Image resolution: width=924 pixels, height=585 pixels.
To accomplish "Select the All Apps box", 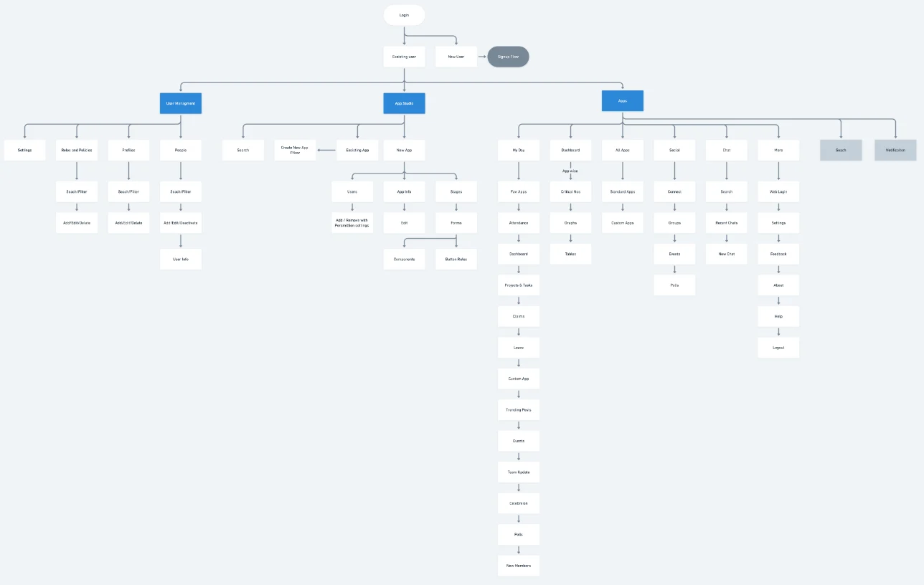I will click(x=623, y=150).
